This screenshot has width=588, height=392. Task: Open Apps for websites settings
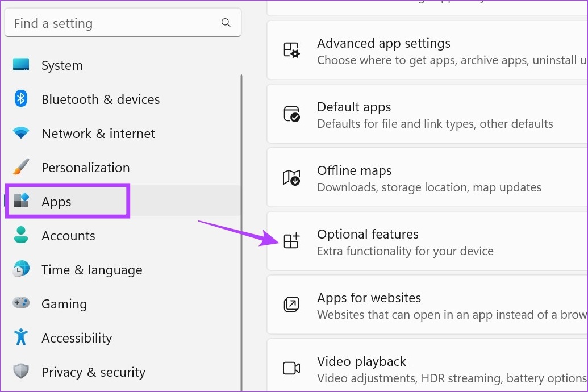point(427,305)
